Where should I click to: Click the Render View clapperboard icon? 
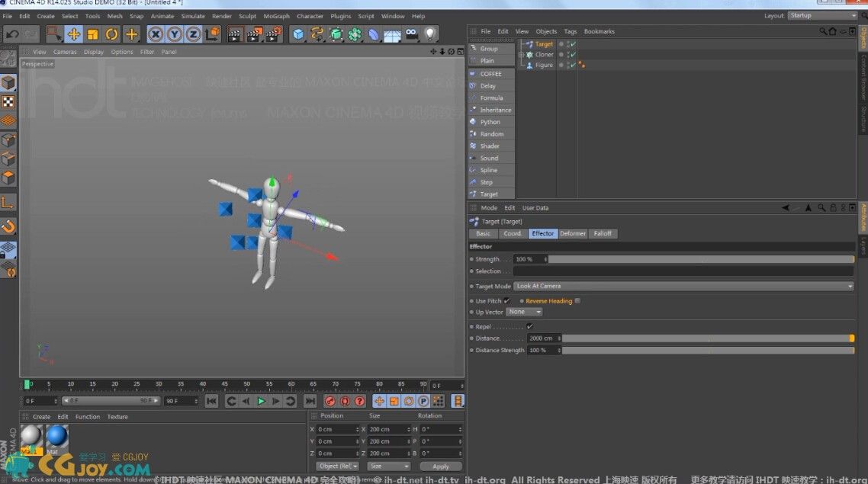click(234, 35)
